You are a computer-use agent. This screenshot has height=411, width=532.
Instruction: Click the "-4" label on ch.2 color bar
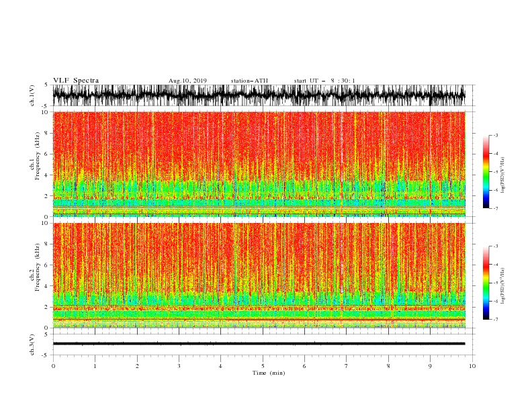click(495, 265)
